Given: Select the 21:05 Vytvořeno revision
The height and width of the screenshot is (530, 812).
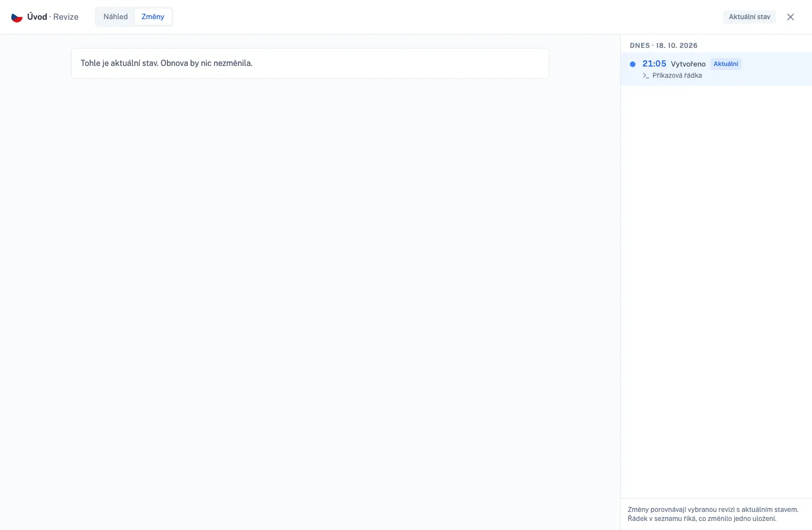Looking at the screenshot, I should (716, 69).
